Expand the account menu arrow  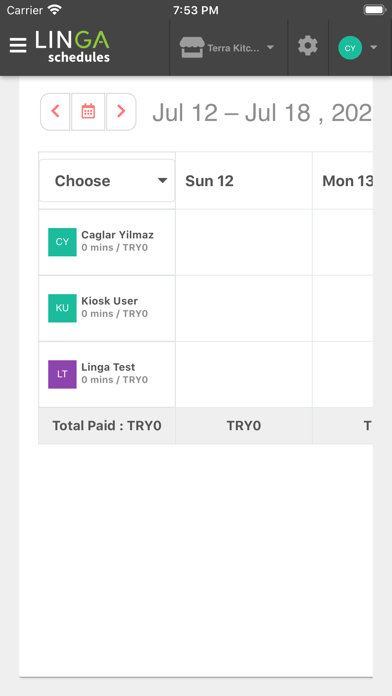373,47
